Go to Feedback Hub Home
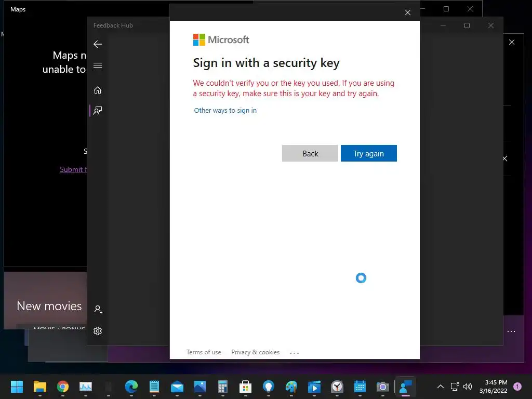The image size is (532, 399). point(98,90)
